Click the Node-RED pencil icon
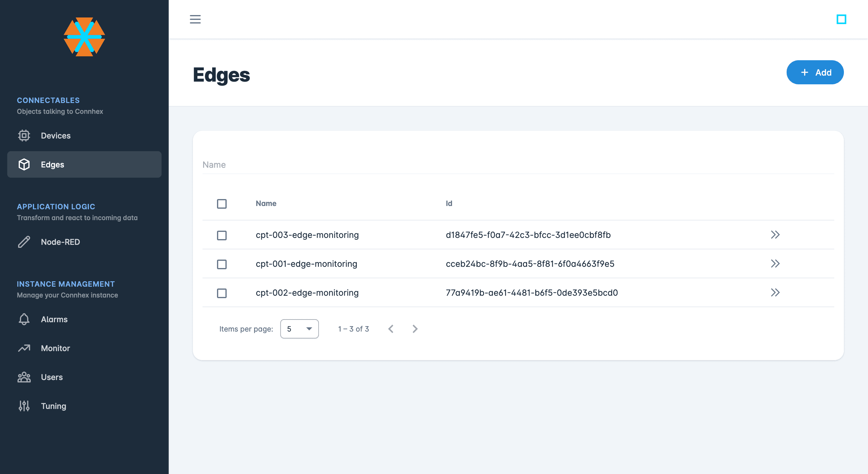868x474 pixels. click(24, 242)
